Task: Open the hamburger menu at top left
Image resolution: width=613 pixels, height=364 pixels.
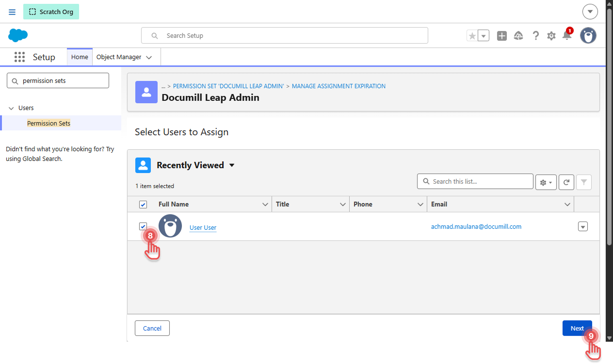Action: point(12,12)
